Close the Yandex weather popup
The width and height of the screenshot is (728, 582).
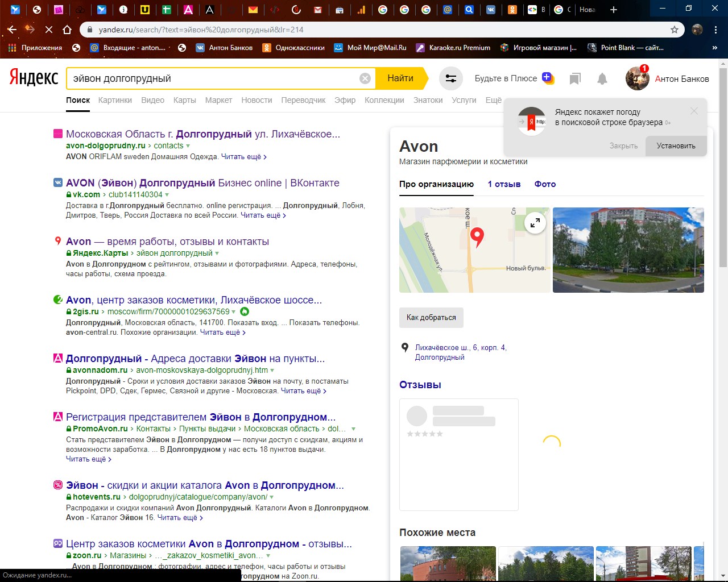[x=694, y=111]
